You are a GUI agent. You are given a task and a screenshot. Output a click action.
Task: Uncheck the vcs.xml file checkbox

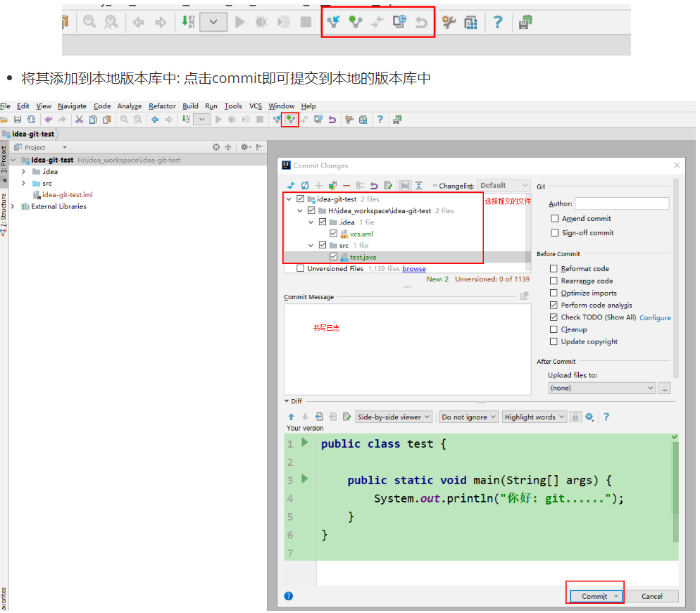point(334,234)
